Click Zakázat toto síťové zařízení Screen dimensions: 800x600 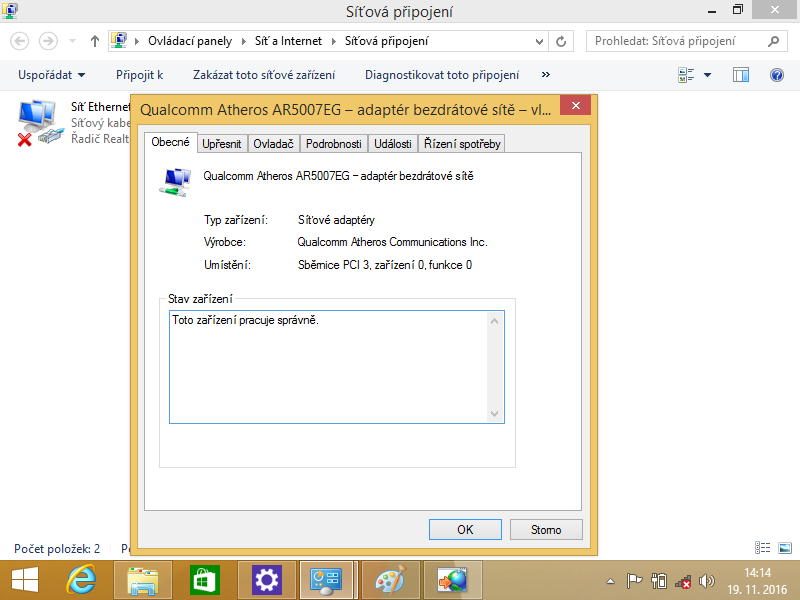coord(264,75)
